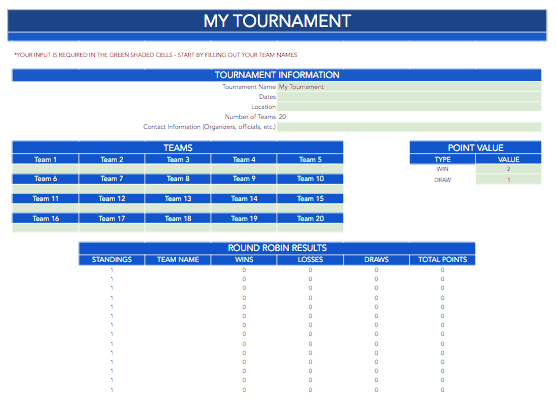Click the green Dates input cell
556x408 pixels.
coord(409,97)
